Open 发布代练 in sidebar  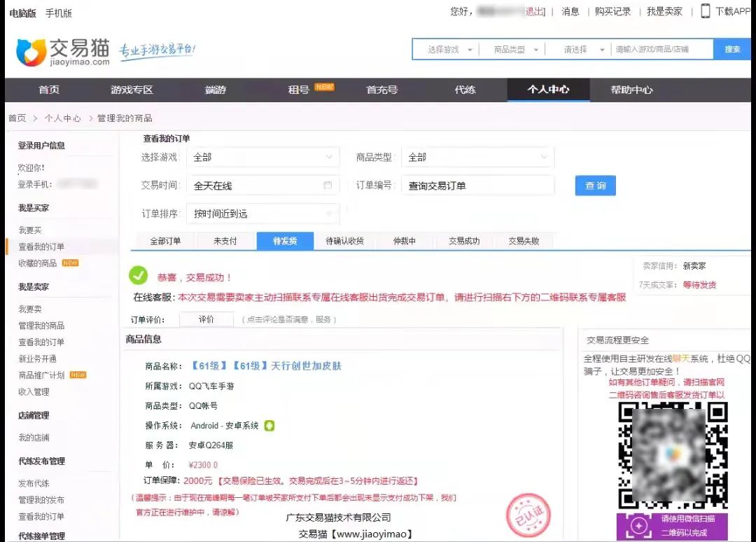pos(34,484)
